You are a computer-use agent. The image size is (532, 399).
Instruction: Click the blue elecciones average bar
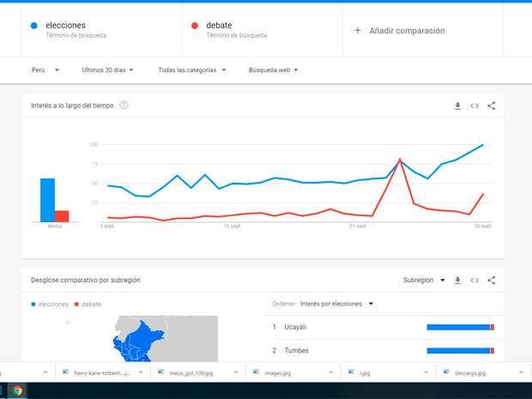47,200
